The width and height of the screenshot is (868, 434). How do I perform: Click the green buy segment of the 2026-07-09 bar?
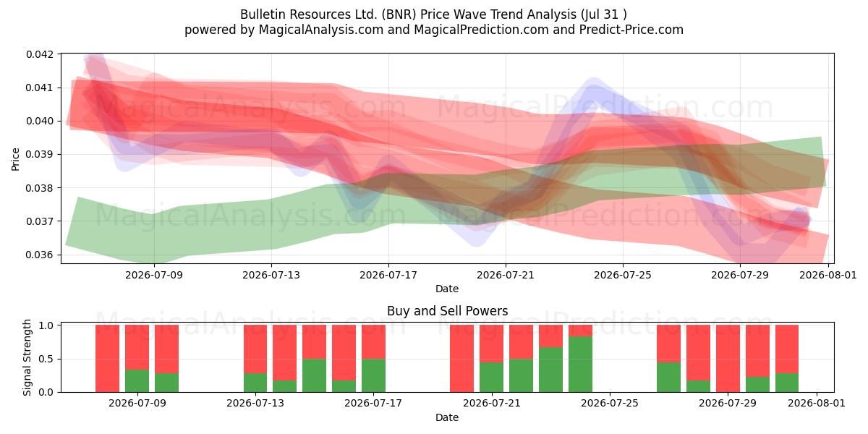pos(137,380)
